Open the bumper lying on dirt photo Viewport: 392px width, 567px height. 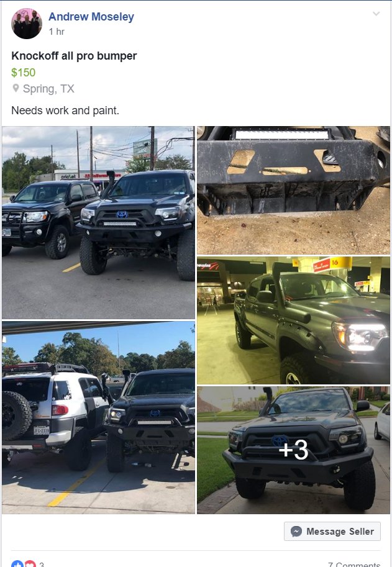click(x=293, y=190)
